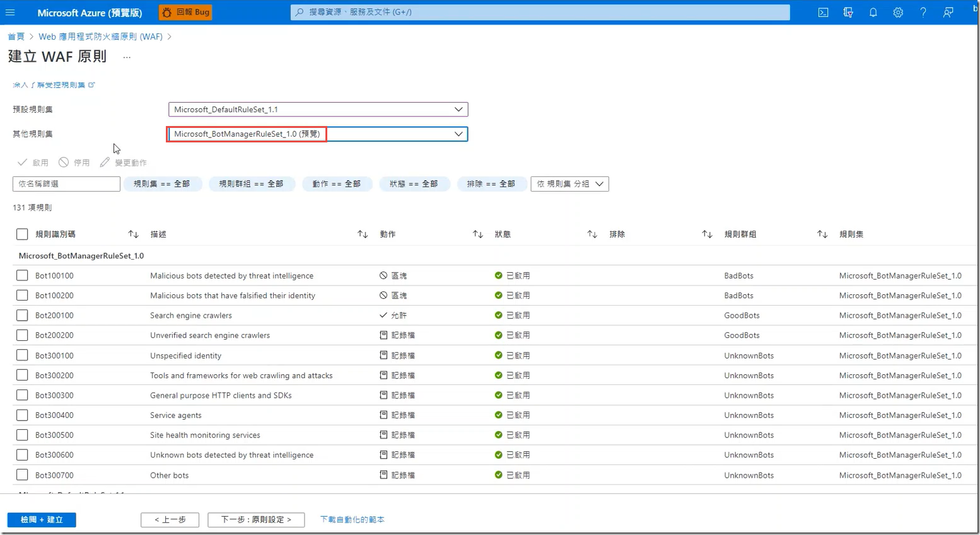Viewport: 980px width, 535px height.
Task: Check the Bot300600 rule checkbox
Action: 22,454
